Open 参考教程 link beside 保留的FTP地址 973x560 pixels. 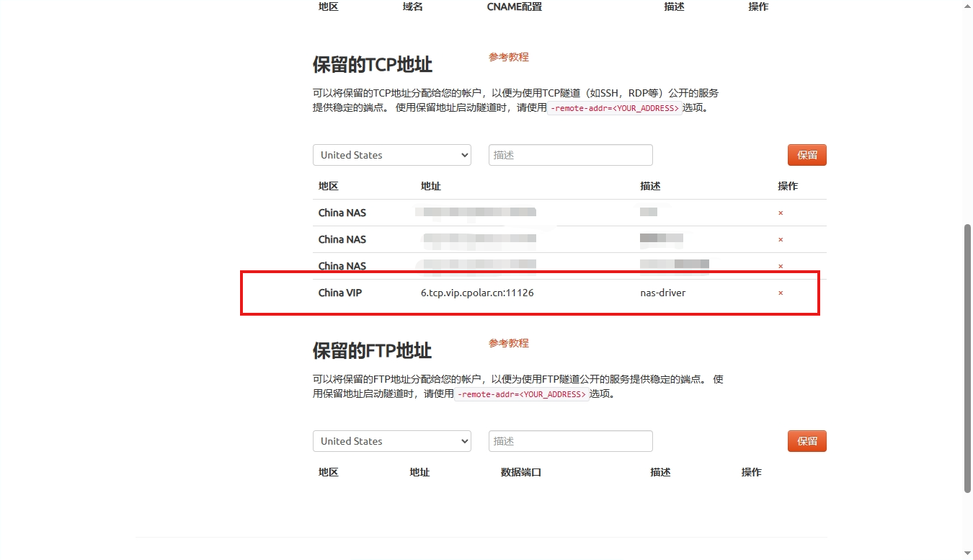coord(508,343)
